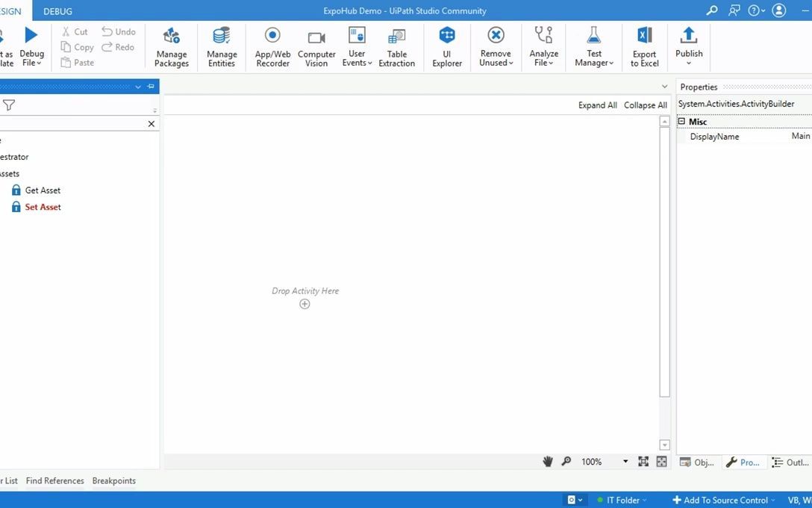The image size is (812, 508).
Task: Click Collapse All
Action: coord(646,105)
